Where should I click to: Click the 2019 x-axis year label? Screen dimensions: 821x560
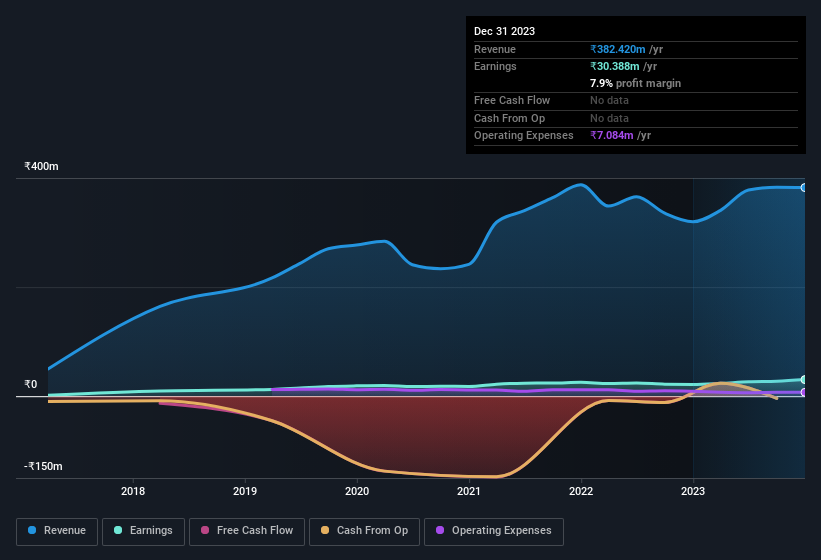(245, 491)
